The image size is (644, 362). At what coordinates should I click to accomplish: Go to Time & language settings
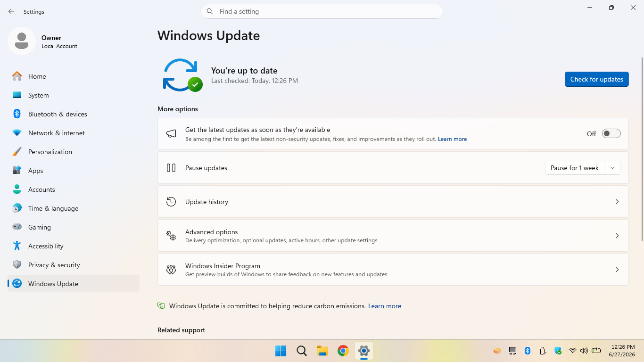click(74, 208)
